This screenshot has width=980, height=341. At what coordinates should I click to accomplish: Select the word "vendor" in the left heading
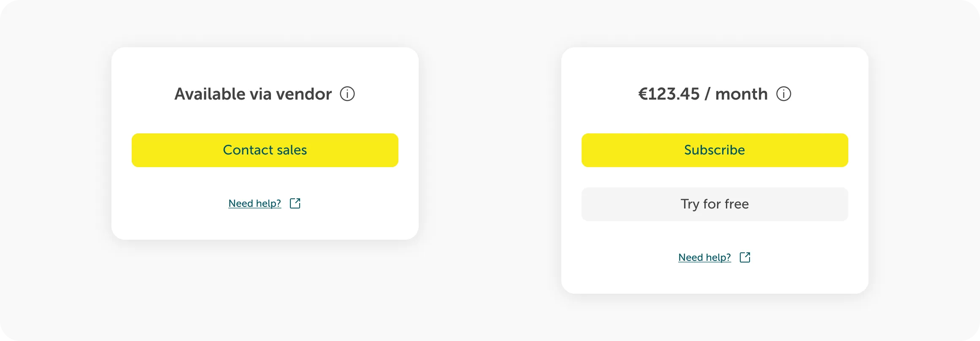[303, 94]
